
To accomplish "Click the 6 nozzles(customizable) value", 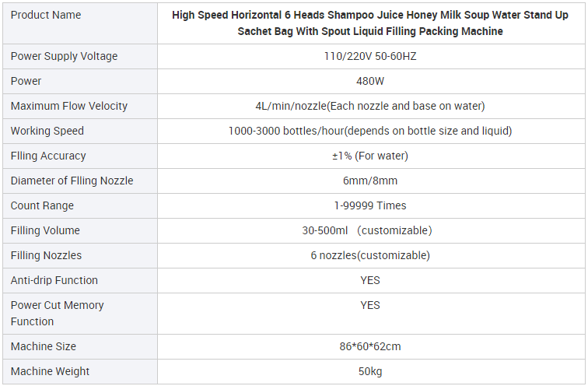I will point(370,255).
